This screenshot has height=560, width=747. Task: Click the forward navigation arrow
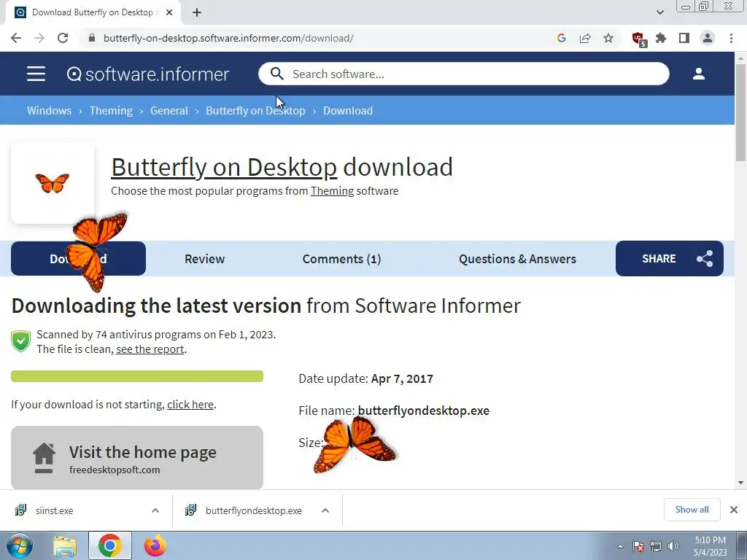point(39,38)
